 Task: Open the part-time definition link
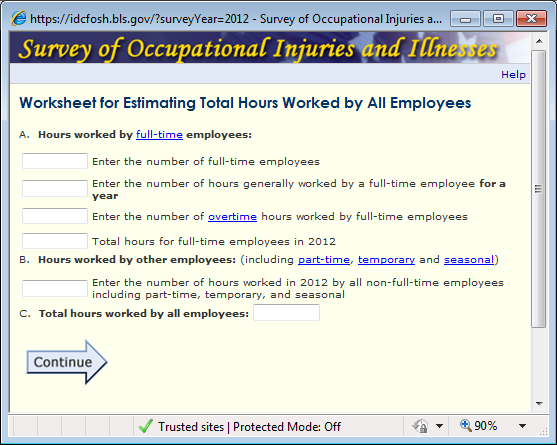pos(324,260)
